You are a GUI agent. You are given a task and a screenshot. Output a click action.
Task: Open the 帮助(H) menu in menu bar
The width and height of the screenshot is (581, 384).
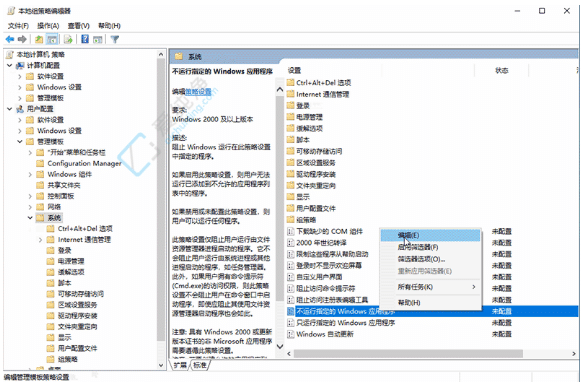tap(109, 26)
